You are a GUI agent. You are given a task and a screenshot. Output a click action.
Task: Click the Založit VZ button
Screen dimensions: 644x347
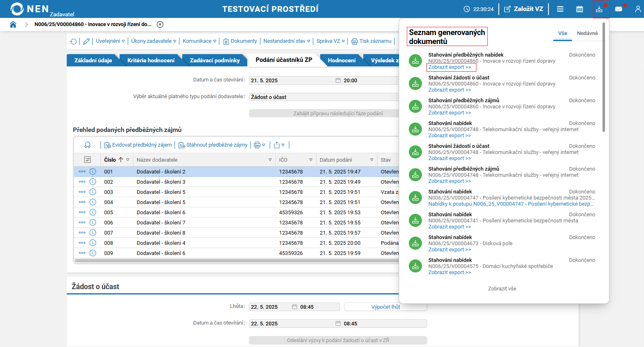524,9
